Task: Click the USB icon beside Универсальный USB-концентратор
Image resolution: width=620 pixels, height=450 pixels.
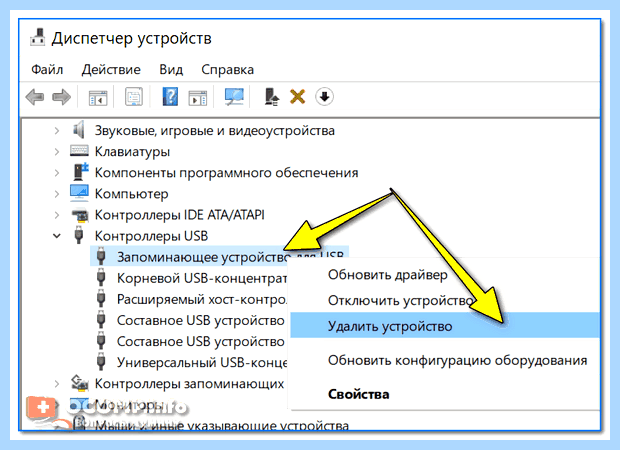Action: pos(101,361)
